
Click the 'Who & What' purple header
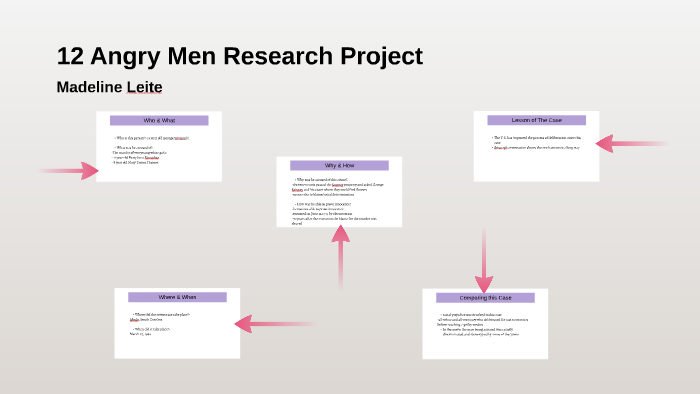159,120
